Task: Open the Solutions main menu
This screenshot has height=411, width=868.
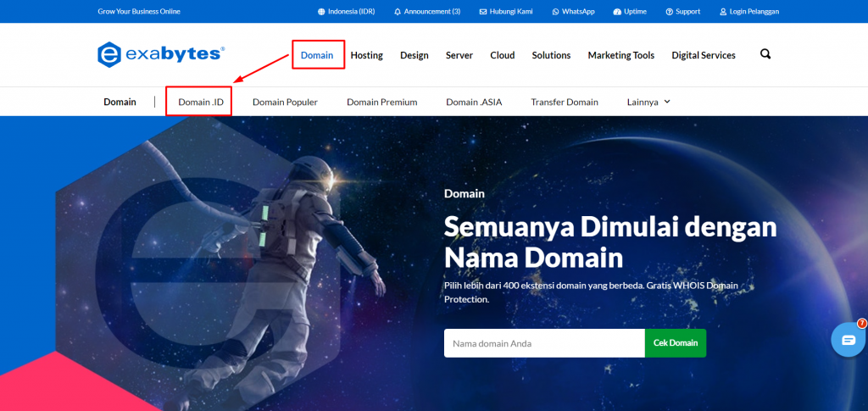Action: (x=551, y=55)
